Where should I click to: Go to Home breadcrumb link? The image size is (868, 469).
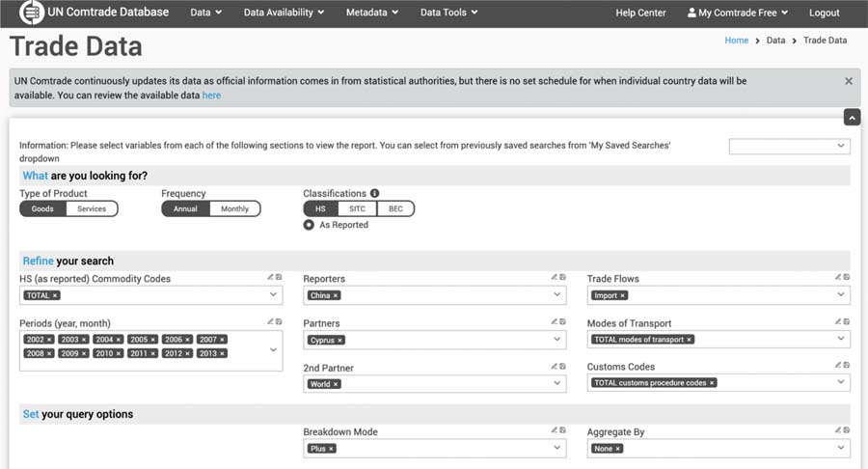point(736,41)
